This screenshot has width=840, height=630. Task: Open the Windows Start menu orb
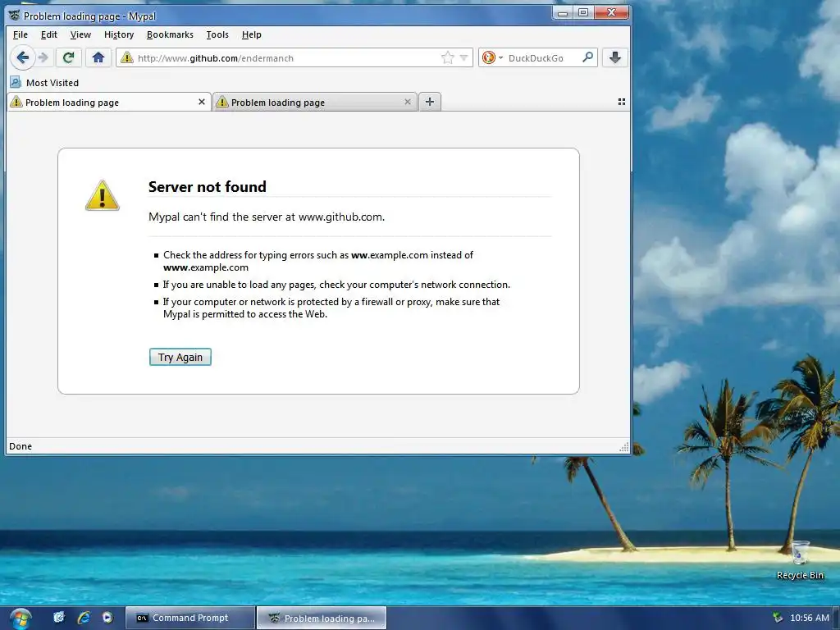[20, 619]
